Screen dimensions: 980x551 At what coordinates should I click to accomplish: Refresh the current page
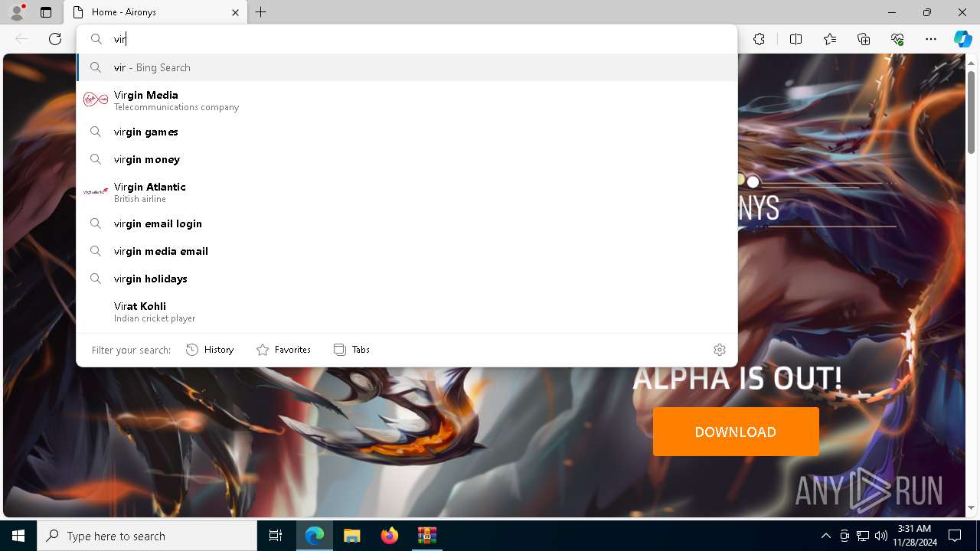55,39
